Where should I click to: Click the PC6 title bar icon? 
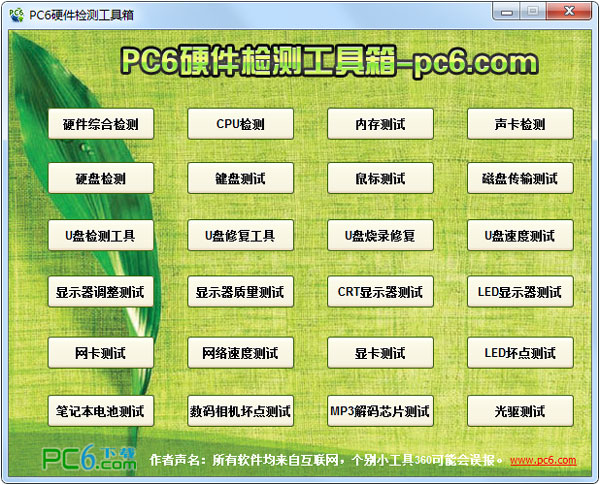16,15
